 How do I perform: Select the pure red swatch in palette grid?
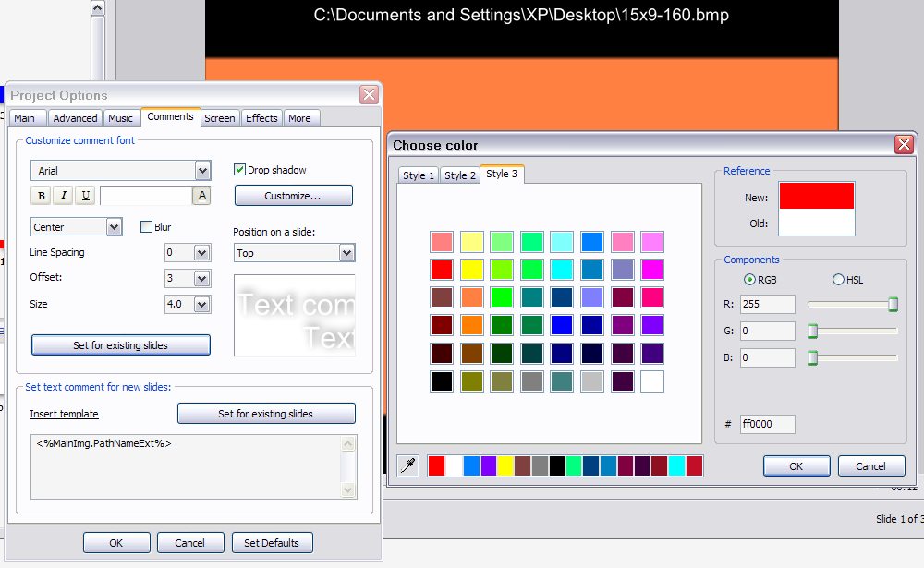442,270
